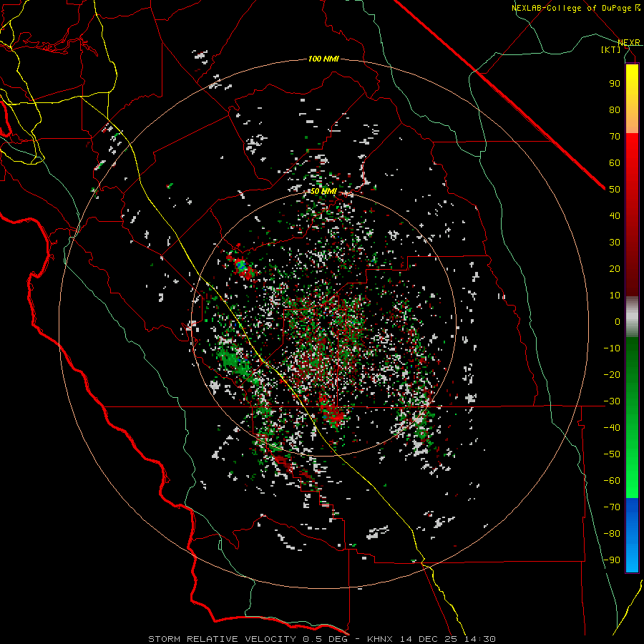Click the -80 value on the velocity scale
Viewport: 644px width, 644px height.
(612, 534)
